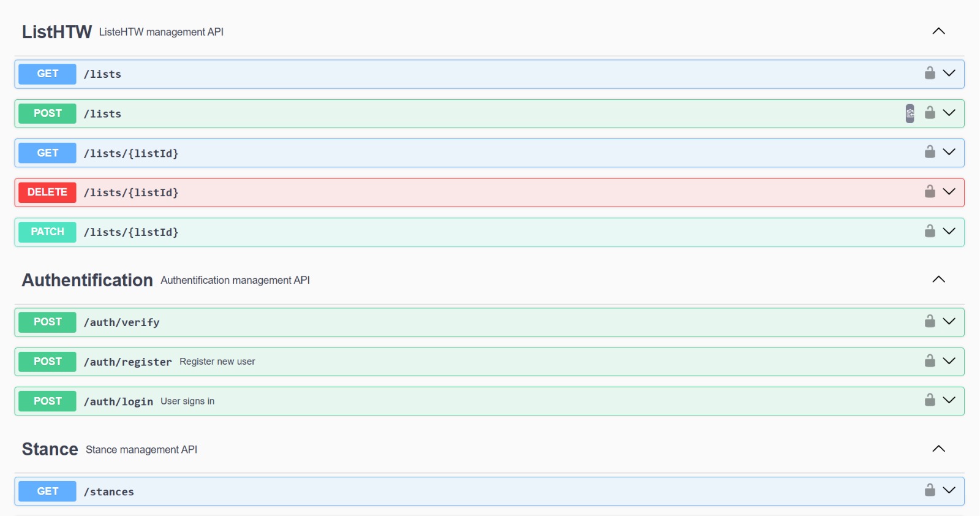This screenshot has height=516, width=980.
Task: Click /lists/{listId} path in DELETE row
Action: tap(131, 192)
